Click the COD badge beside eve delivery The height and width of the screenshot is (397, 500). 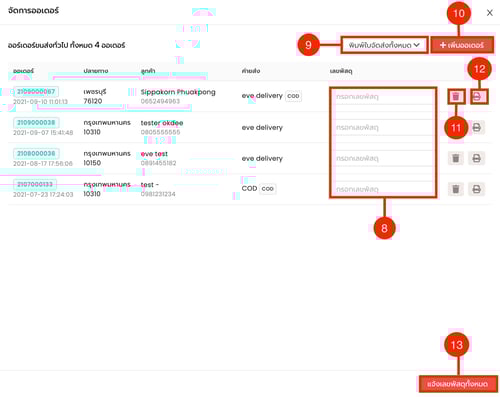pyautogui.click(x=293, y=96)
